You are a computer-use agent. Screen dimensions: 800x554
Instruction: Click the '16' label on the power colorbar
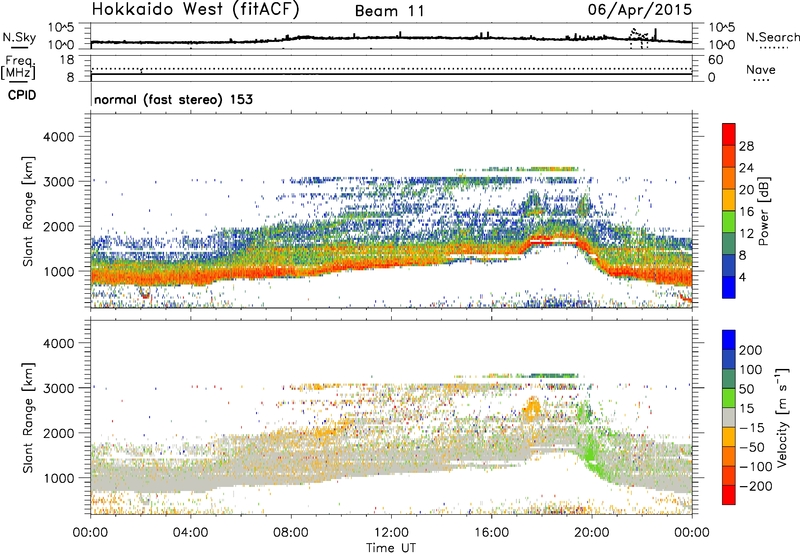746,212
